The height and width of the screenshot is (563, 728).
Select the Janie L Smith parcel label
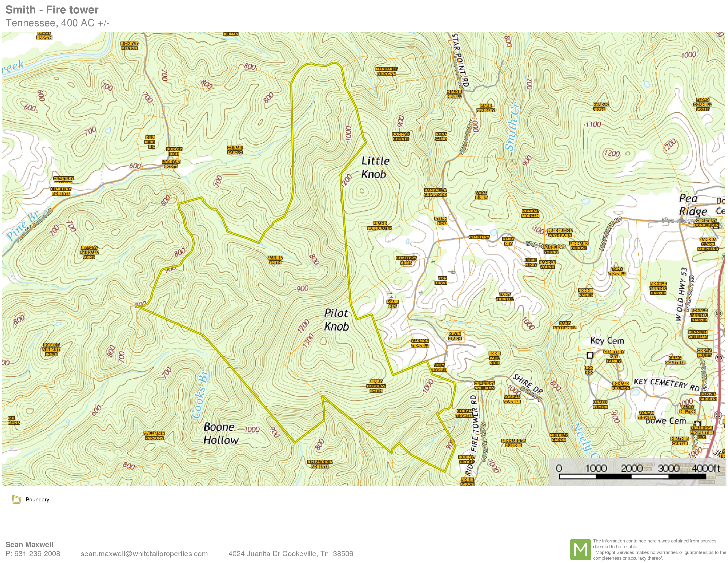pos(275,260)
